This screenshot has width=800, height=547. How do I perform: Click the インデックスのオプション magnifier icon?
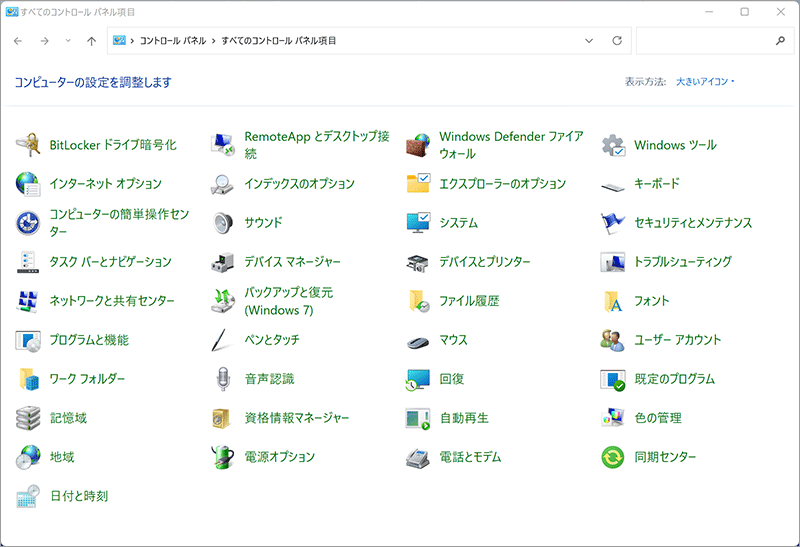click(223, 184)
